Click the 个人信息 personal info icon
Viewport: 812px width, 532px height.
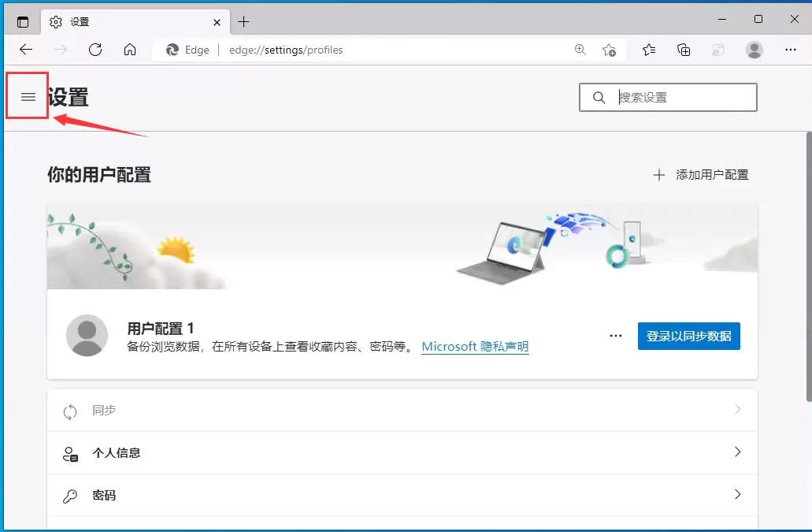click(x=71, y=452)
